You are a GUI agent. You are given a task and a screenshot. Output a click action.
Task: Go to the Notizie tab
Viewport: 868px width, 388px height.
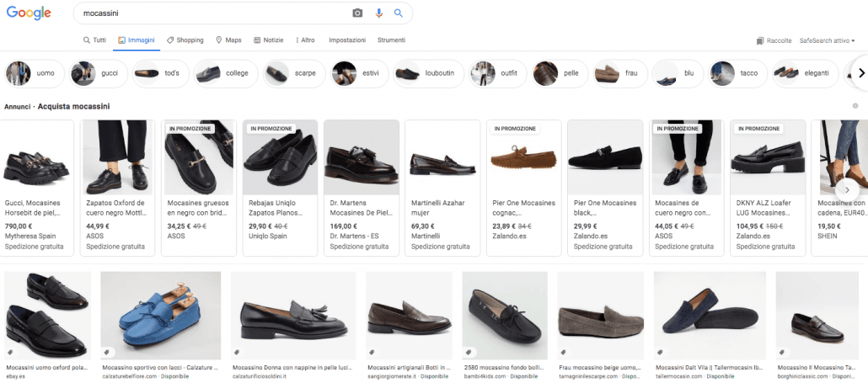269,40
